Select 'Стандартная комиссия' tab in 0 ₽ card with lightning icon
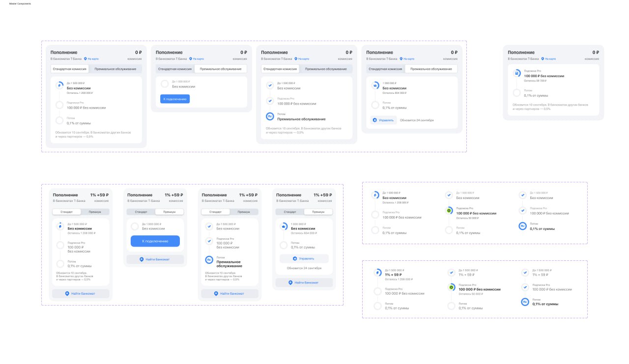This screenshot has width=629, height=364. pos(69,69)
